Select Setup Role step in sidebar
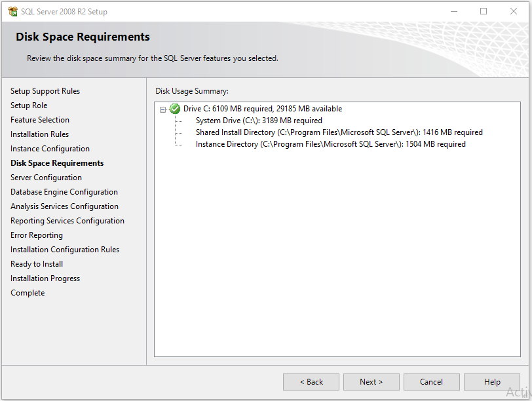 click(29, 105)
